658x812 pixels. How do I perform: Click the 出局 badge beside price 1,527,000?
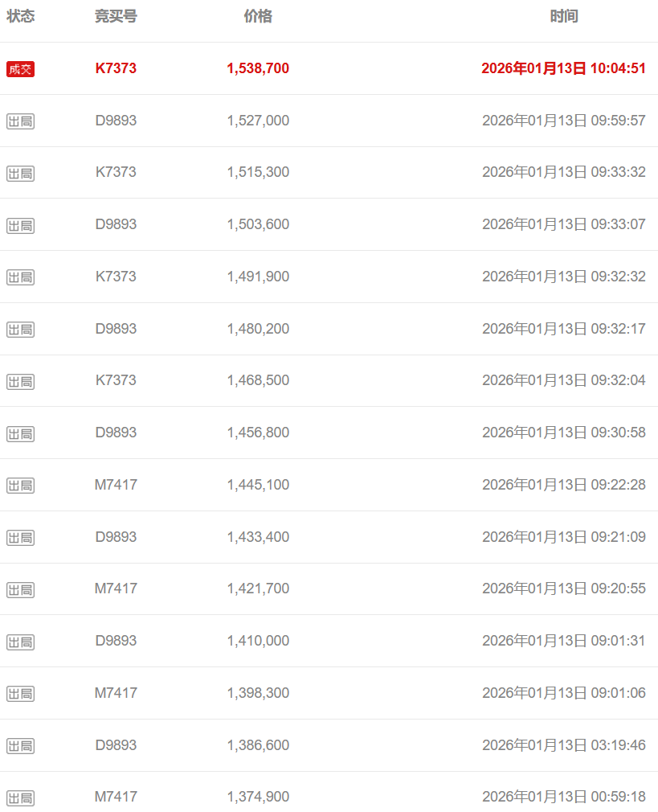click(x=20, y=121)
